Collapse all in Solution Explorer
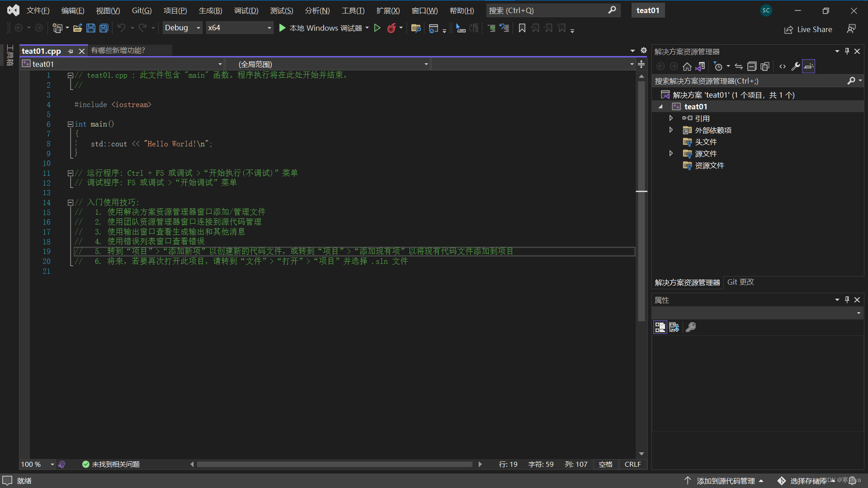Image resolution: width=868 pixels, height=488 pixels. pyautogui.click(x=752, y=67)
